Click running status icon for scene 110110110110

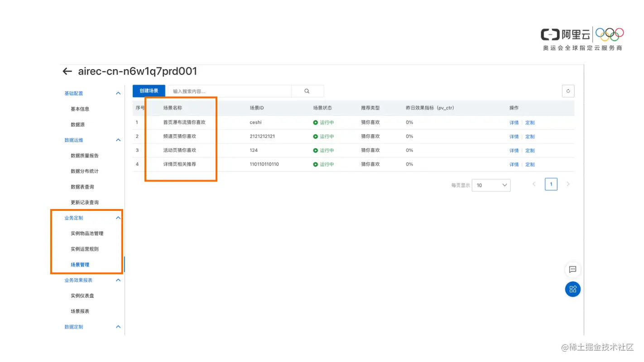click(x=315, y=164)
